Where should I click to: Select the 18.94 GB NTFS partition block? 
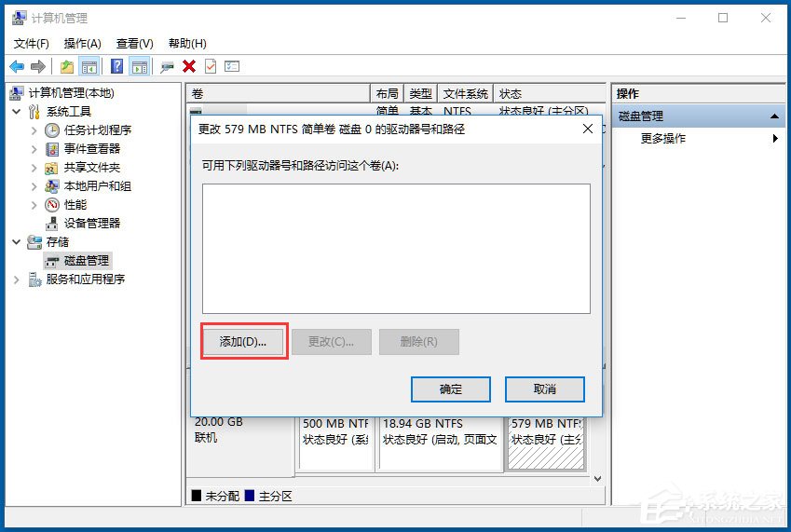pos(440,443)
